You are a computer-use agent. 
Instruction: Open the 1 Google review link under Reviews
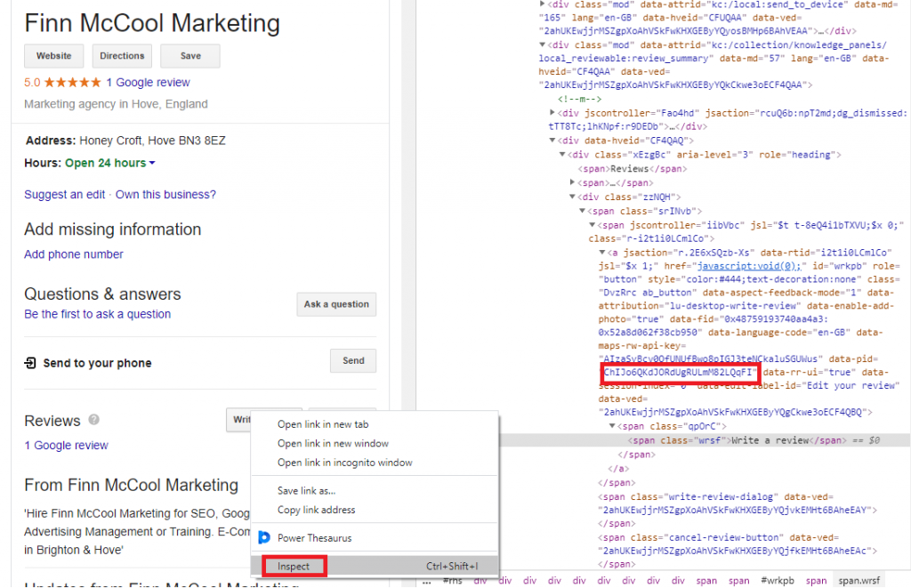coord(66,446)
